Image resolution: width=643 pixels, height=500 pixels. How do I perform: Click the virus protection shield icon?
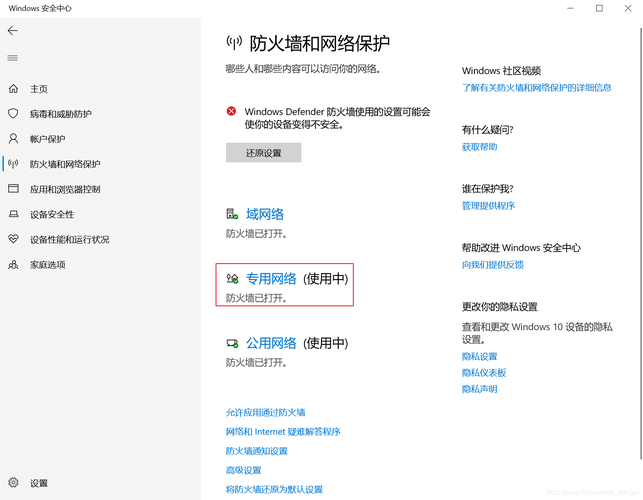click(14, 114)
